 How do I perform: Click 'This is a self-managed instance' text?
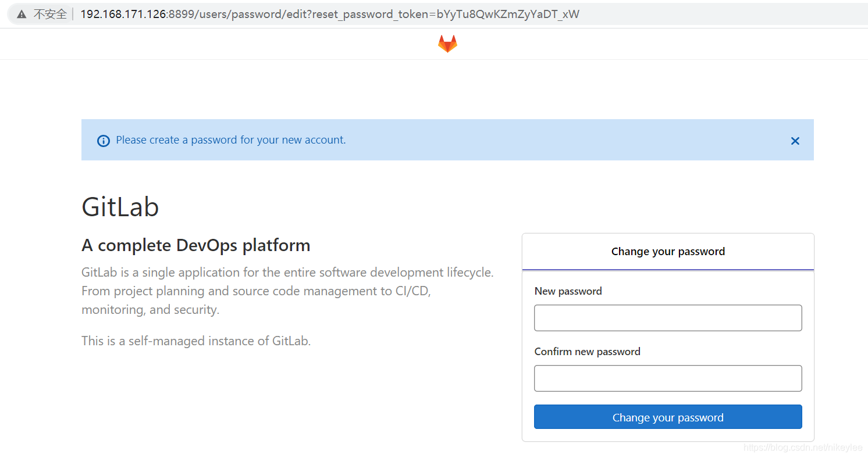tap(196, 341)
